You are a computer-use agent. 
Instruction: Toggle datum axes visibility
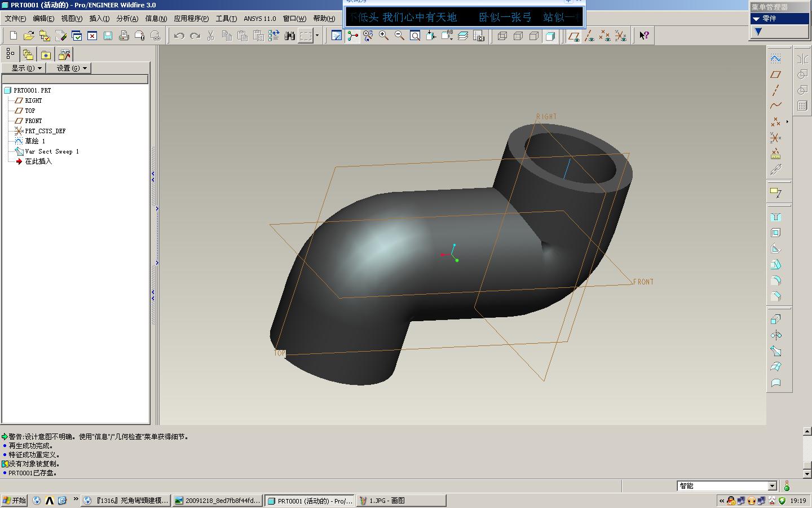589,36
